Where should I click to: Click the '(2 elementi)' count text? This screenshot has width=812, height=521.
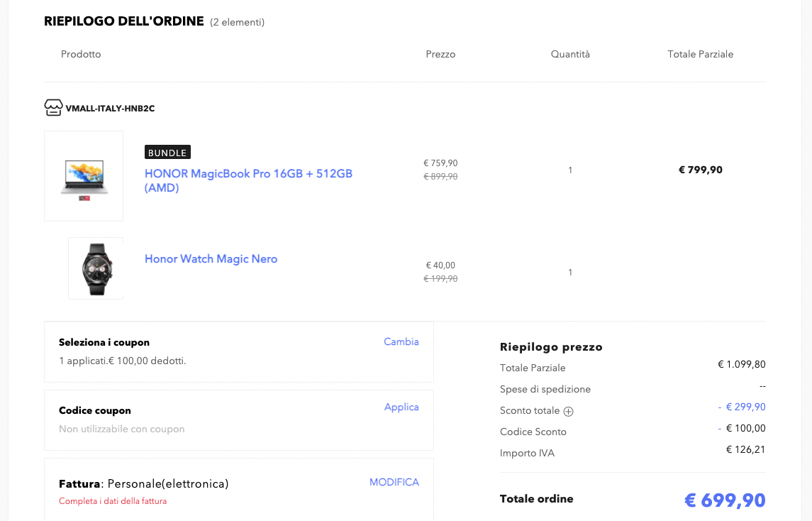[x=237, y=22]
